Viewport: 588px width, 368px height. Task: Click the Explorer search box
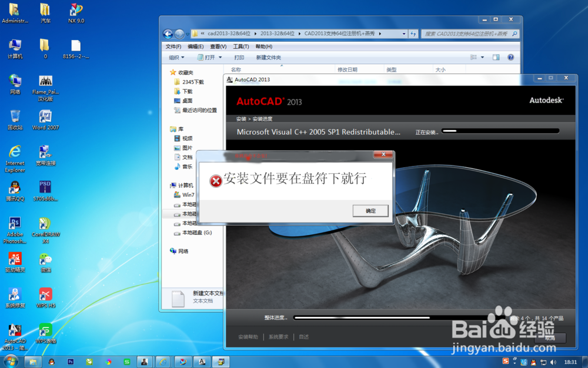pyautogui.click(x=470, y=34)
